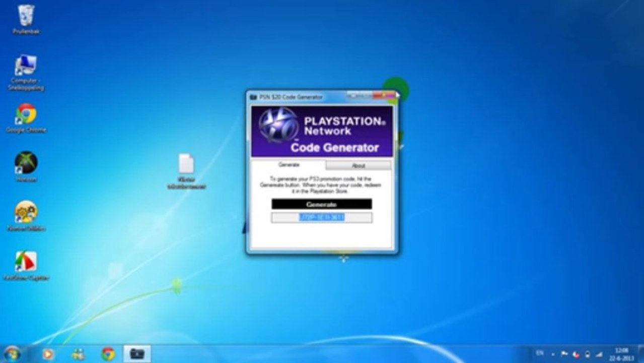The image size is (644, 363).
Task: Show hidden tray icons arrow
Action: tap(553, 354)
